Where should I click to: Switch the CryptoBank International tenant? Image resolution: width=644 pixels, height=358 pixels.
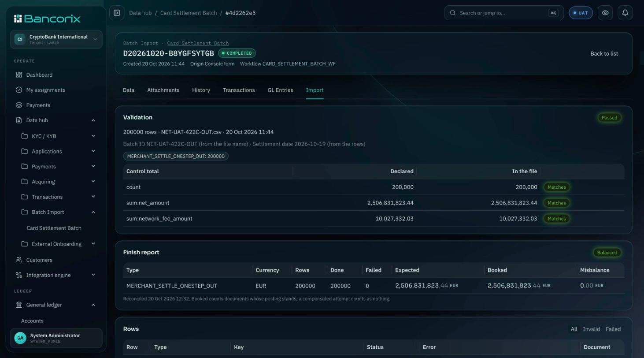coord(56,39)
